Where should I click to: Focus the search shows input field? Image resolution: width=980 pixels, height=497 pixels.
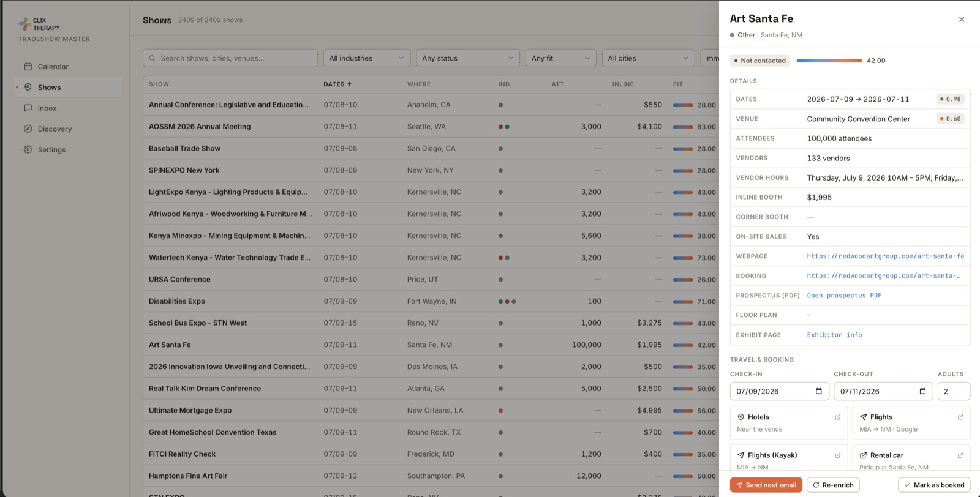[230, 58]
